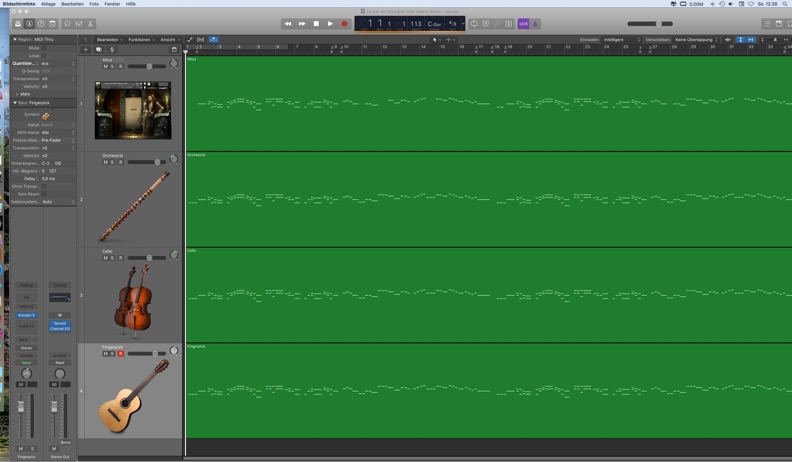Toggle the purple Count-in 1234 button
This screenshot has width=792, height=462.
point(523,24)
